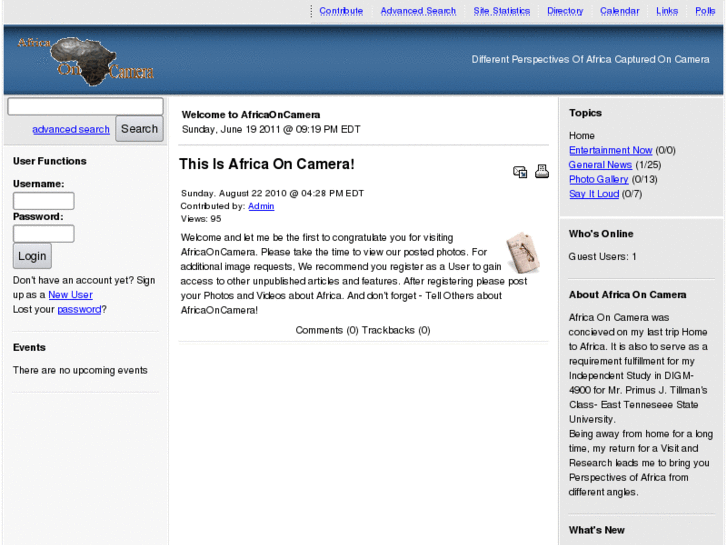This screenshot has width=727, height=545.
Task: Open the Calendar page
Action: click(x=619, y=11)
